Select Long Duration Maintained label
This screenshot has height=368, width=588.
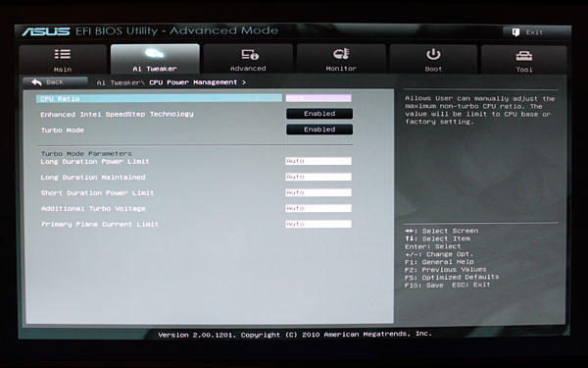[x=93, y=178]
